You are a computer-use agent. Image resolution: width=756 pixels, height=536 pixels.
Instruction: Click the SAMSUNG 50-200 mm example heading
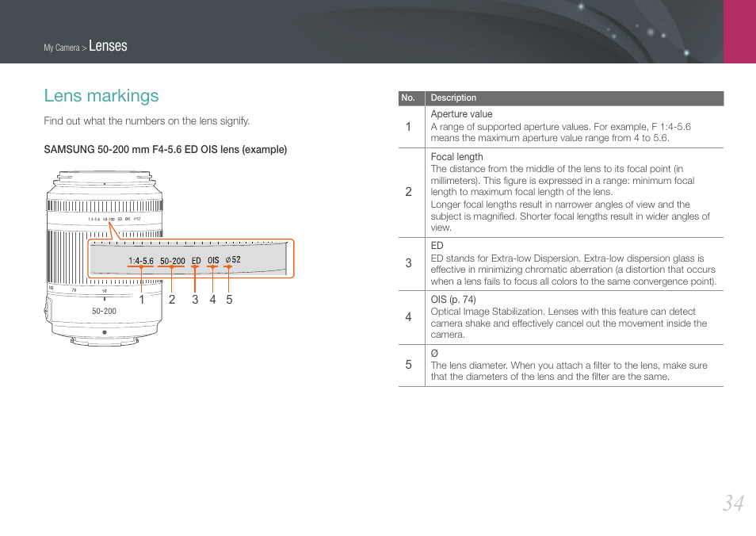pos(166,150)
